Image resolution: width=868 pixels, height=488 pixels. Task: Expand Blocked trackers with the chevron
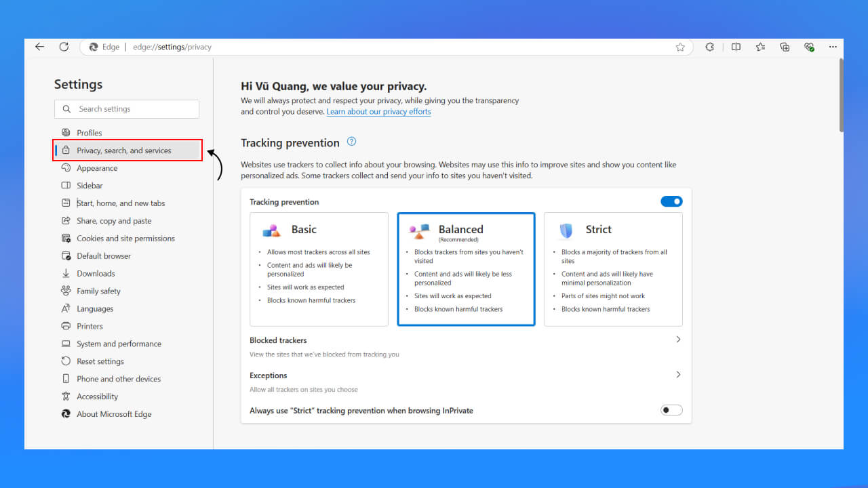click(678, 340)
